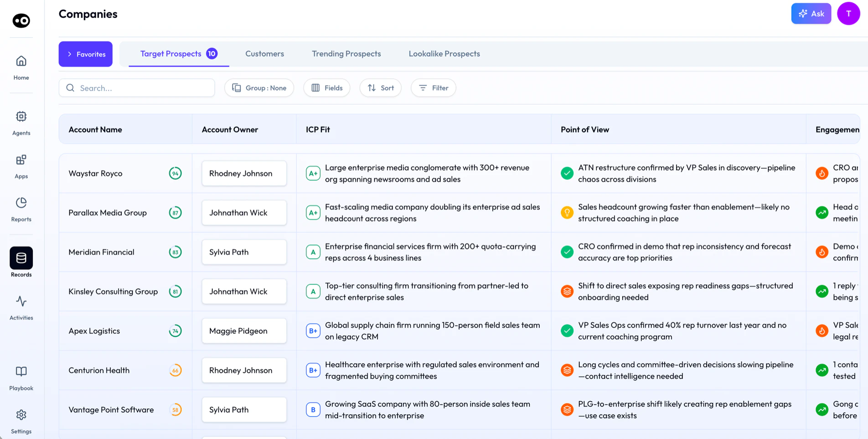This screenshot has height=439, width=868.
Task: Click the Meridian Financial account owner Sylvia Path
Action: point(244,252)
